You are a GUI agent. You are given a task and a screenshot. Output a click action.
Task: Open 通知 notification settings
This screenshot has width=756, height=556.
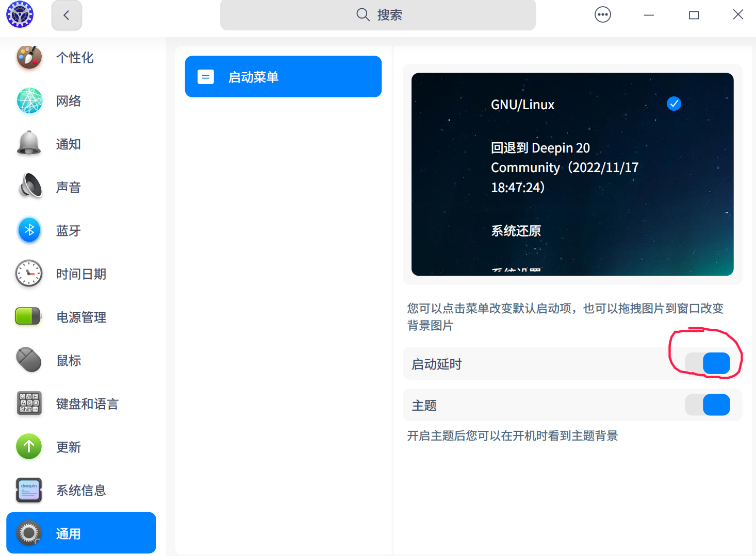(x=29, y=144)
